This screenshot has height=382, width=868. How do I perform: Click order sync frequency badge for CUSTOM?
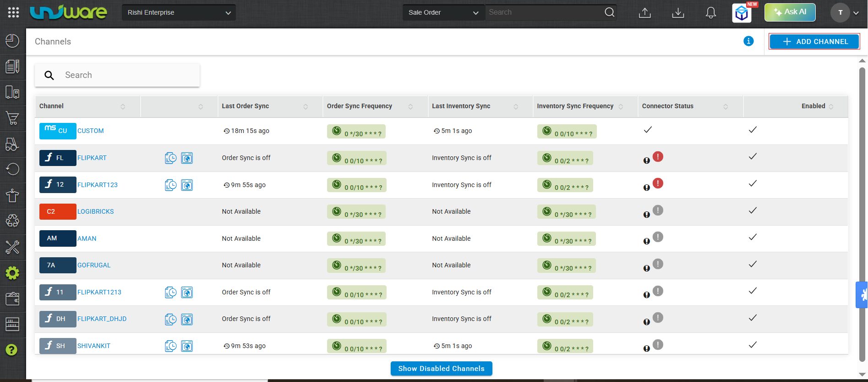click(x=356, y=132)
